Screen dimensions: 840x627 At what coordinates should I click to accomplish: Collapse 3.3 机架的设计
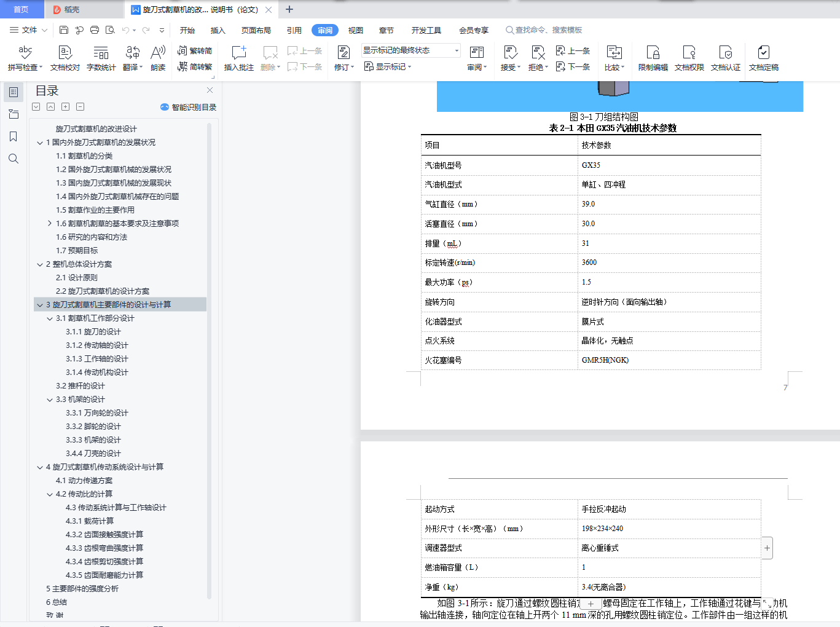pyautogui.click(x=50, y=400)
